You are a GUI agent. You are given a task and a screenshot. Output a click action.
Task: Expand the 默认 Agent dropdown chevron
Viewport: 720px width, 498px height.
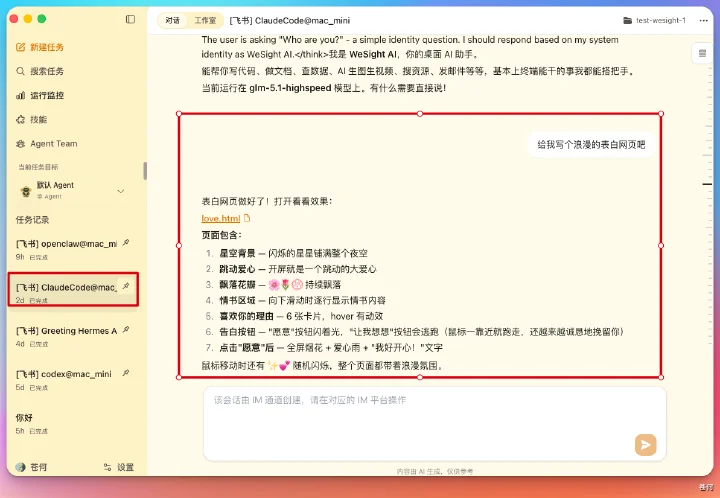(x=121, y=191)
